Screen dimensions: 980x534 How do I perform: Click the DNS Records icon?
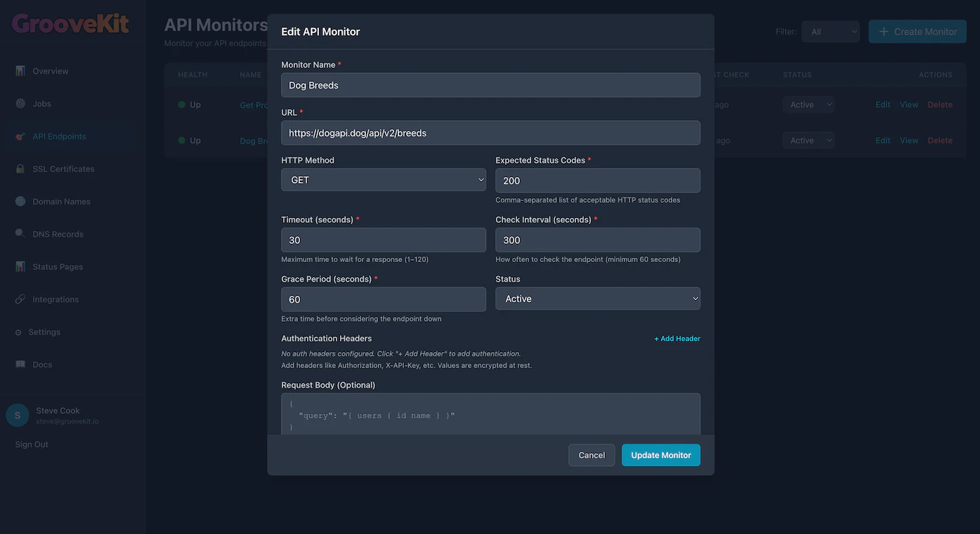[21, 234]
